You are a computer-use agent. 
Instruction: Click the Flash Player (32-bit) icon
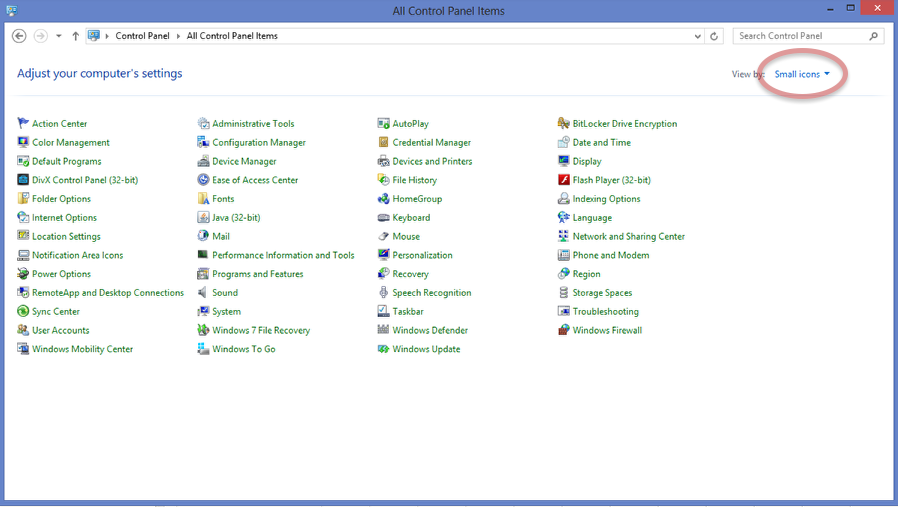point(564,180)
